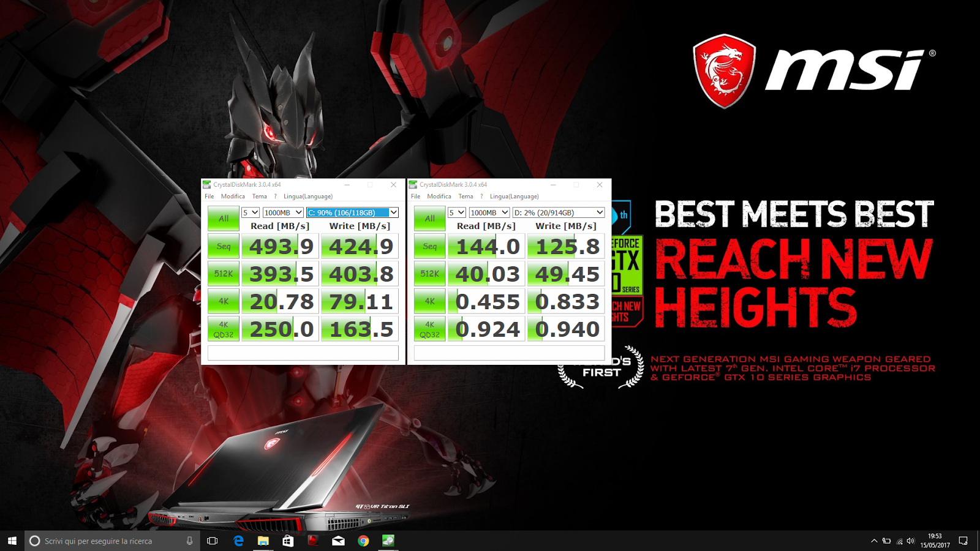This screenshot has width=980, height=551.
Task: Run Seq test in left CrystalDiskMark window
Action: 224,246
